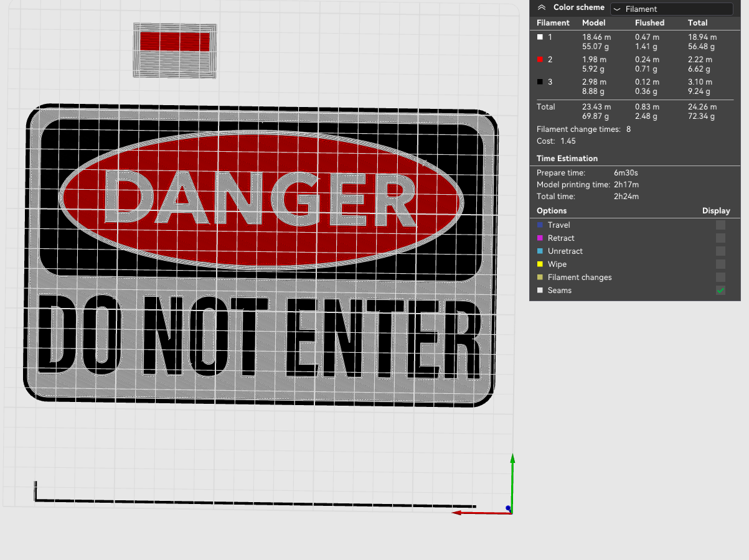Click the cyan Unretract legend icon
749x560 pixels.
[540, 251]
